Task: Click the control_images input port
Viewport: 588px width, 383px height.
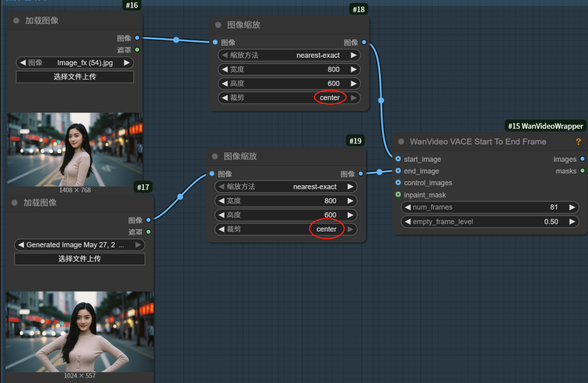Action: click(x=398, y=183)
